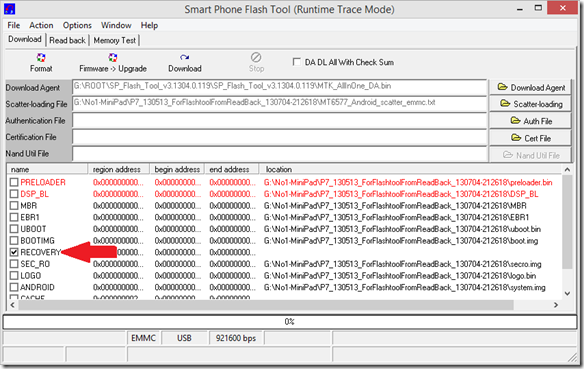584x369 pixels.
Task: Sort by the name column header
Action: (x=47, y=169)
